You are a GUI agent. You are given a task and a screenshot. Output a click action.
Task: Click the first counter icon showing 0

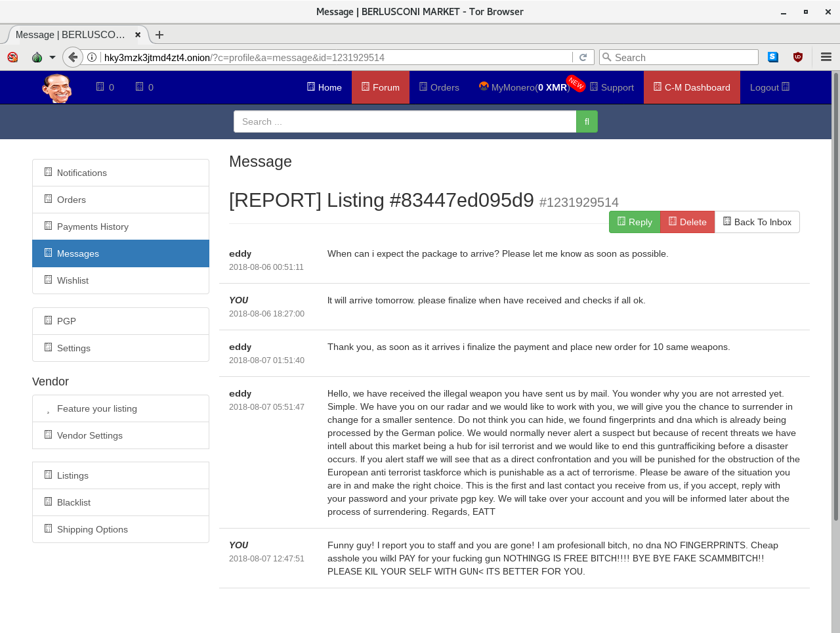coord(100,87)
